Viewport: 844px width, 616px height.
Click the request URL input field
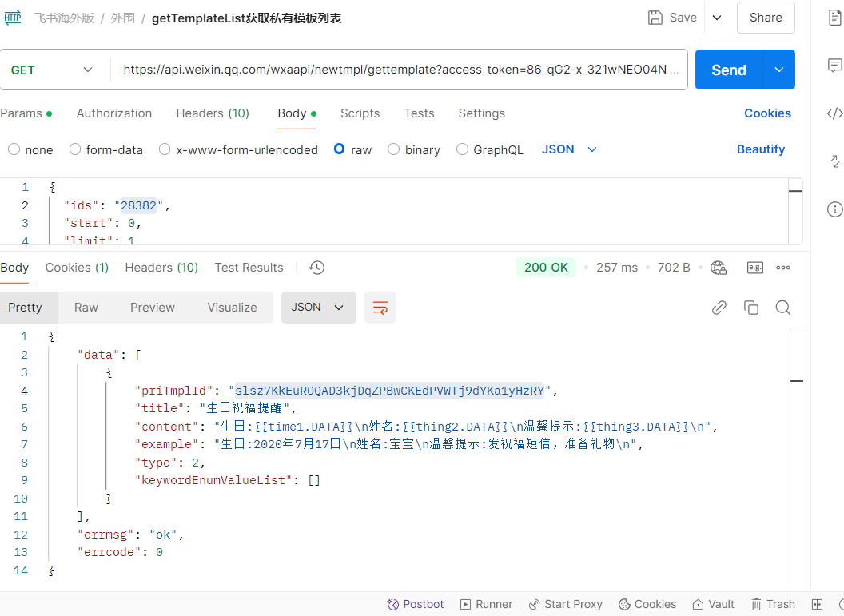[x=400, y=70]
